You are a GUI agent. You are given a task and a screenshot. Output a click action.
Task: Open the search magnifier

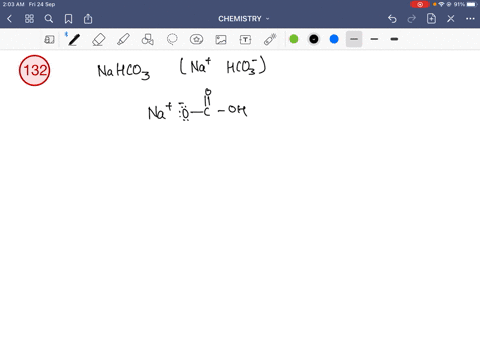click(49, 19)
